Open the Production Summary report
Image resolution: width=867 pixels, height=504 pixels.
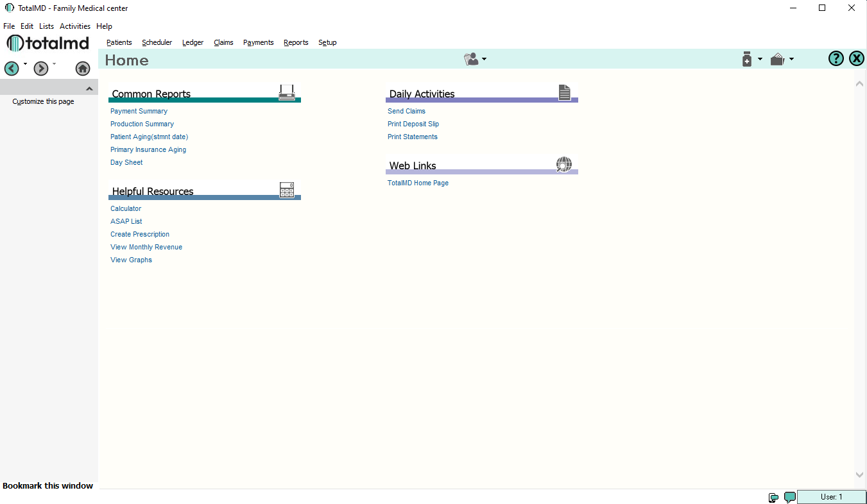coord(142,124)
